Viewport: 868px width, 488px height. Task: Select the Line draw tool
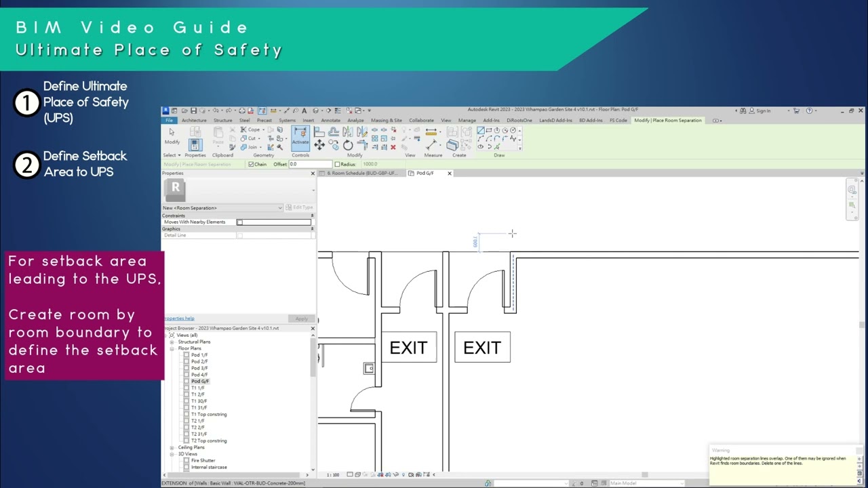click(x=480, y=130)
